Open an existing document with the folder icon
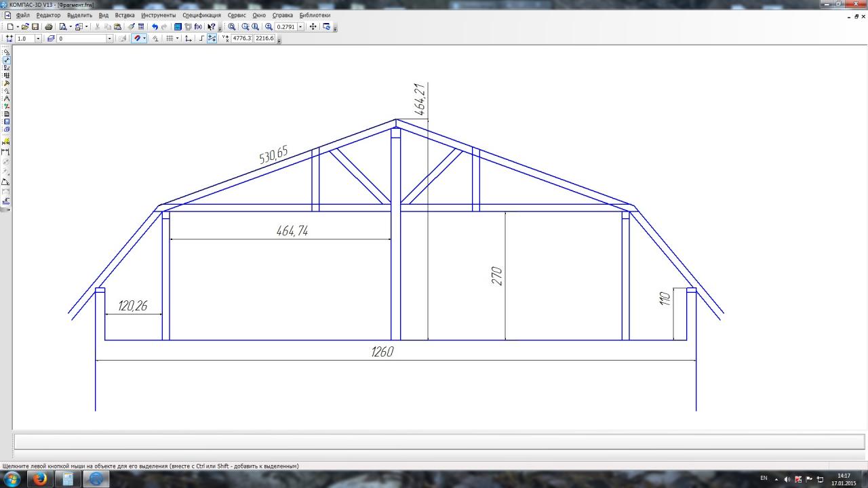 (x=25, y=27)
